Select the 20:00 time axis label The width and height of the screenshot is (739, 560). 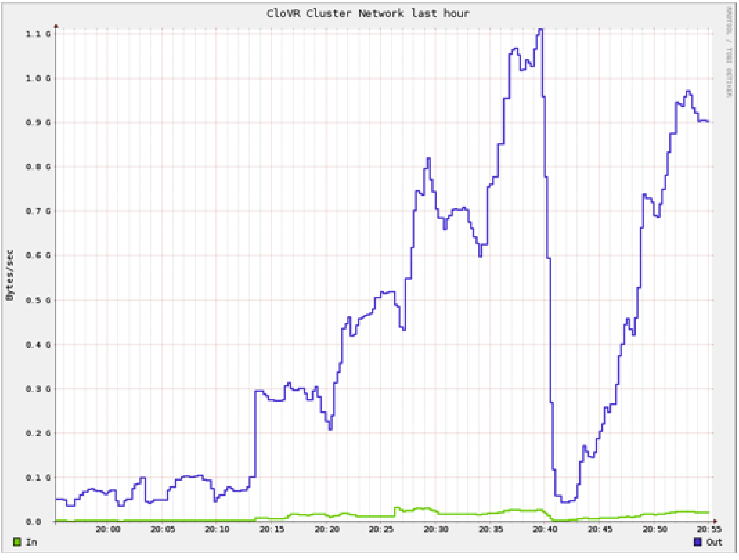coord(108,529)
